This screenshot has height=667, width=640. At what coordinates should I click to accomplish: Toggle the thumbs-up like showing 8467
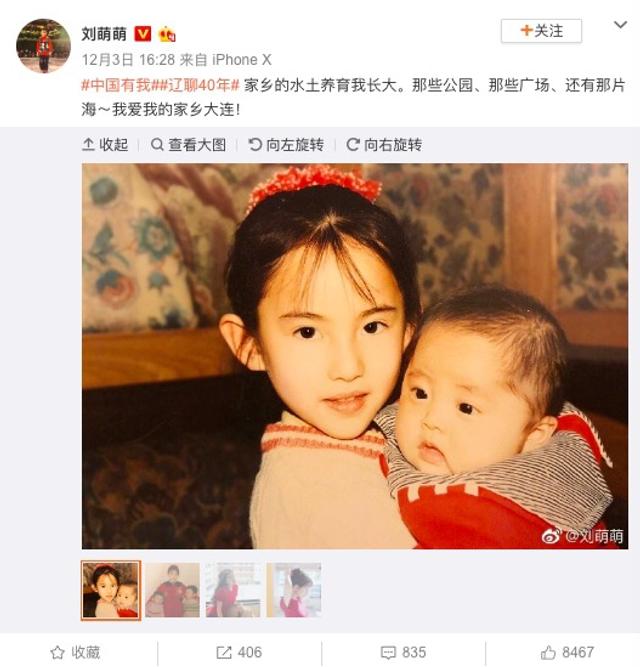click(x=567, y=652)
